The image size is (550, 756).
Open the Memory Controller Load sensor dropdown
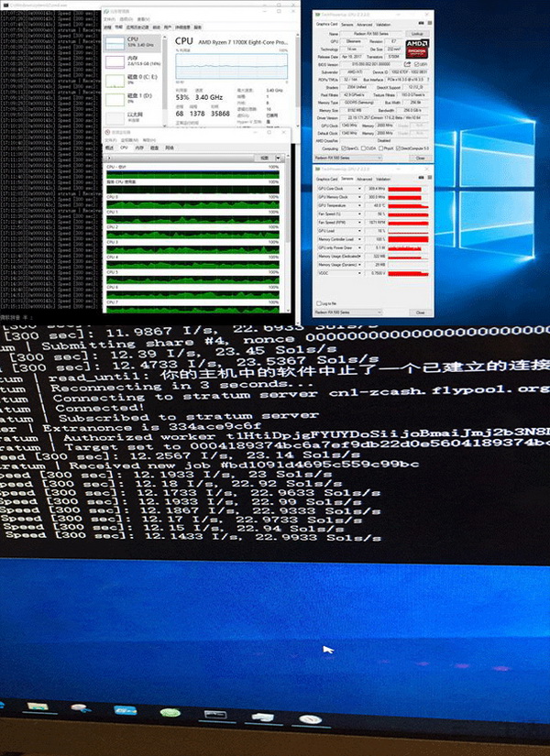(x=359, y=239)
